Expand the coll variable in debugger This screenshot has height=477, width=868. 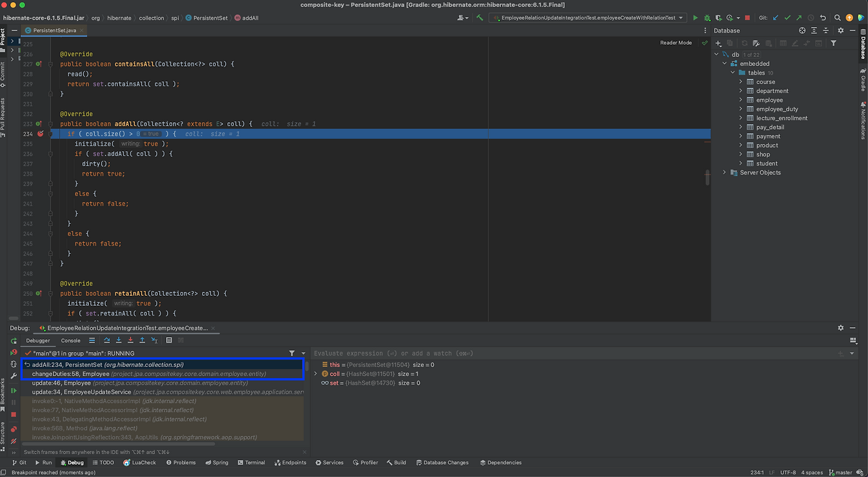(316, 374)
